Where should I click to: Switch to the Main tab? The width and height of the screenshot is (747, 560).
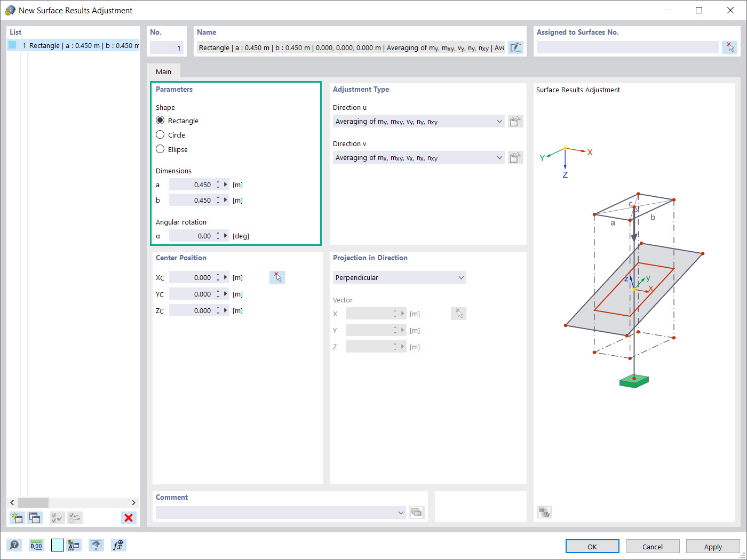[x=163, y=71]
